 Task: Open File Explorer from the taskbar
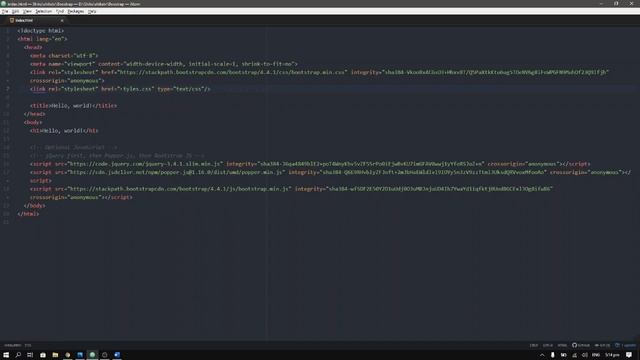point(55,355)
